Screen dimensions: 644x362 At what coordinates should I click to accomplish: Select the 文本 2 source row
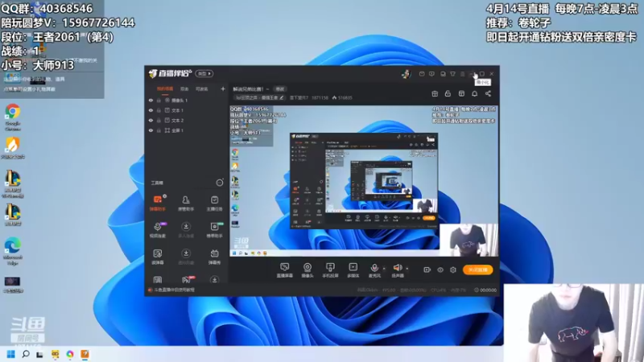pos(187,120)
